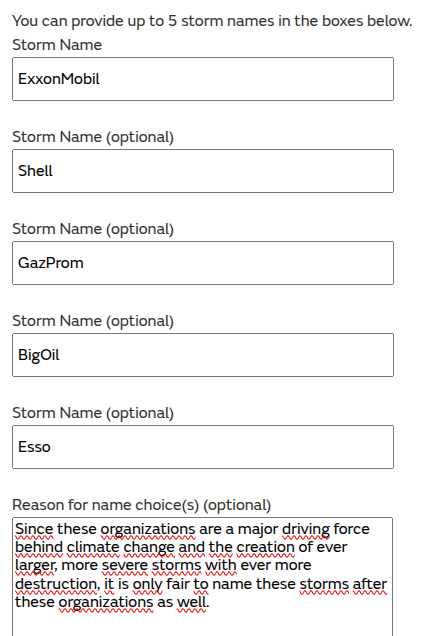Click the optional label above the Esso field
This screenshot has width=422, height=636.
[93, 413]
